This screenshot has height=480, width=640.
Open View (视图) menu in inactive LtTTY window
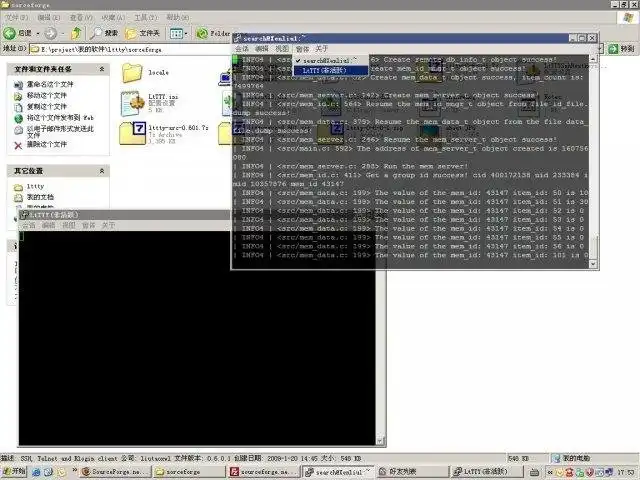coord(69,225)
